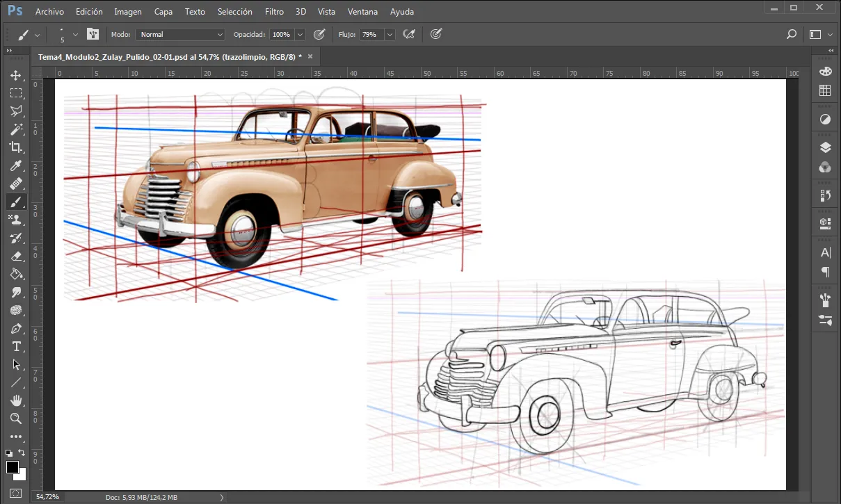Select the Horizontal Type tool
The width and height of the screenshot is (841, 504).
16,346
